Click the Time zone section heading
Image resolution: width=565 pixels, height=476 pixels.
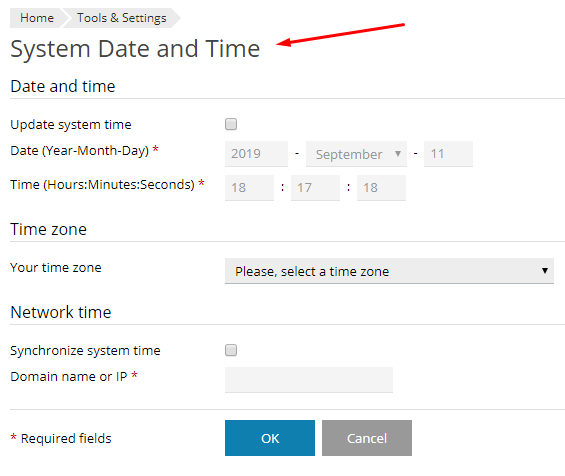point(48,229)
